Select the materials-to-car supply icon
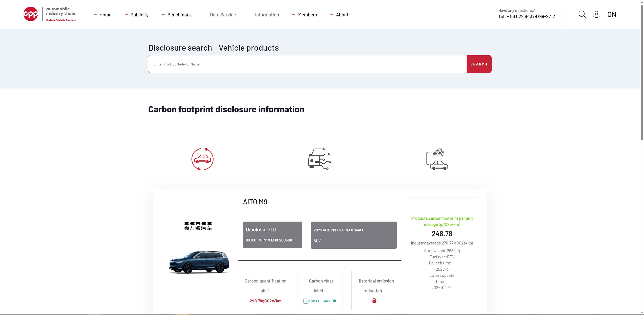 (x=437, y=159)
